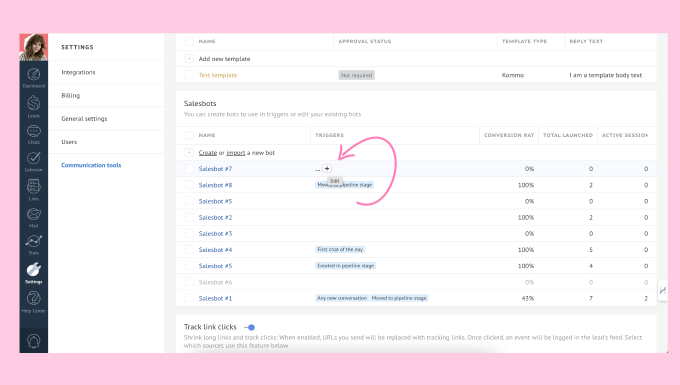Open the Calendar checkmark icon
680x385 pixels.
click(x=33, y=161)
